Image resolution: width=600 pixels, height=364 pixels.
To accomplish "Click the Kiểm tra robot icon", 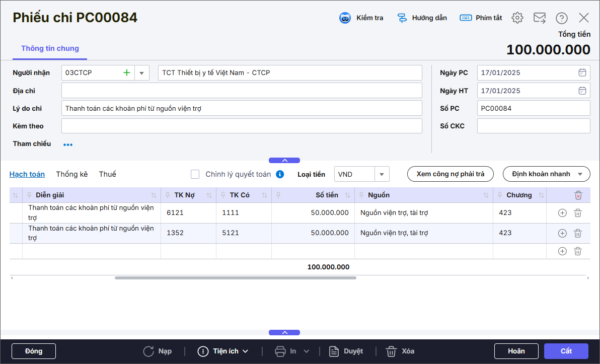I will 345,18.
